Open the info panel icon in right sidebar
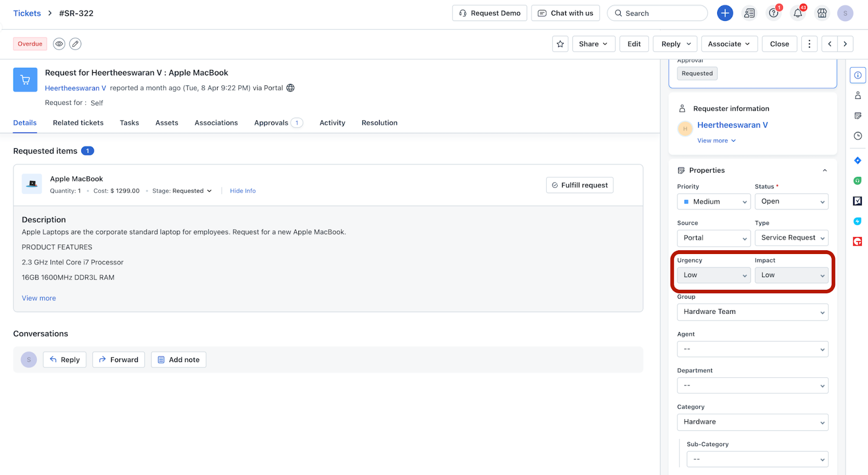 (x=858, y=75)
